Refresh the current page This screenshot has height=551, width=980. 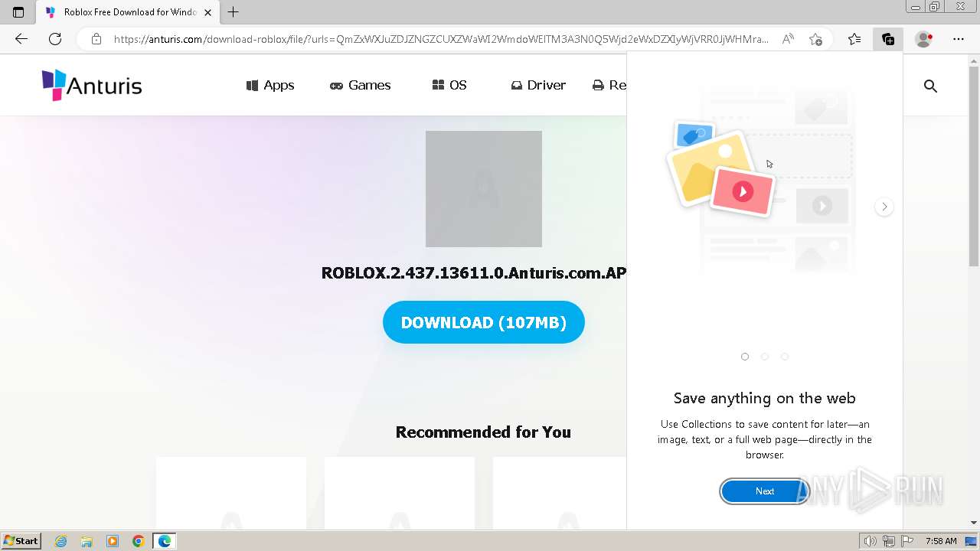click(55, 39)
